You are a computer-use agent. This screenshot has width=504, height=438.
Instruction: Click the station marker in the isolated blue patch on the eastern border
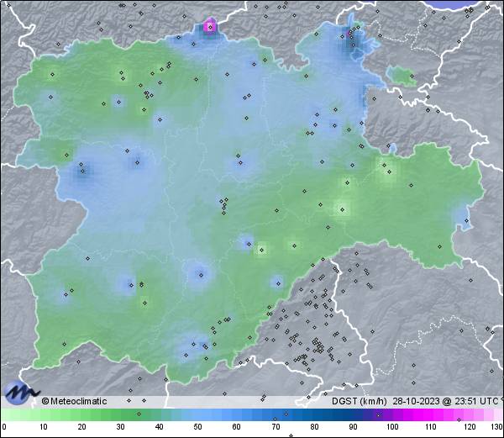point(466,220)
